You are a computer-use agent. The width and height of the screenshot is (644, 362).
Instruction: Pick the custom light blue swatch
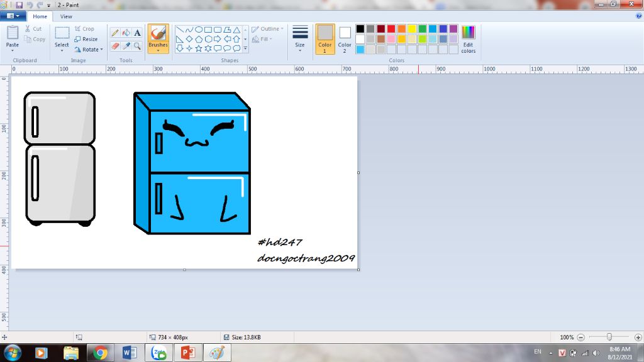pyautogui.click(x=360, y=50)
